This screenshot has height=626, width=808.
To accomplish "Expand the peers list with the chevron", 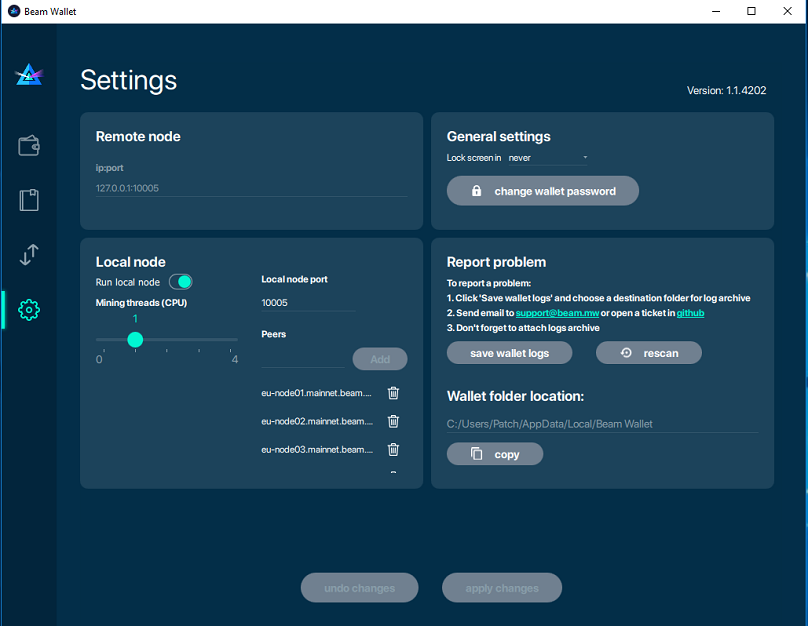I will pos(393,470).
